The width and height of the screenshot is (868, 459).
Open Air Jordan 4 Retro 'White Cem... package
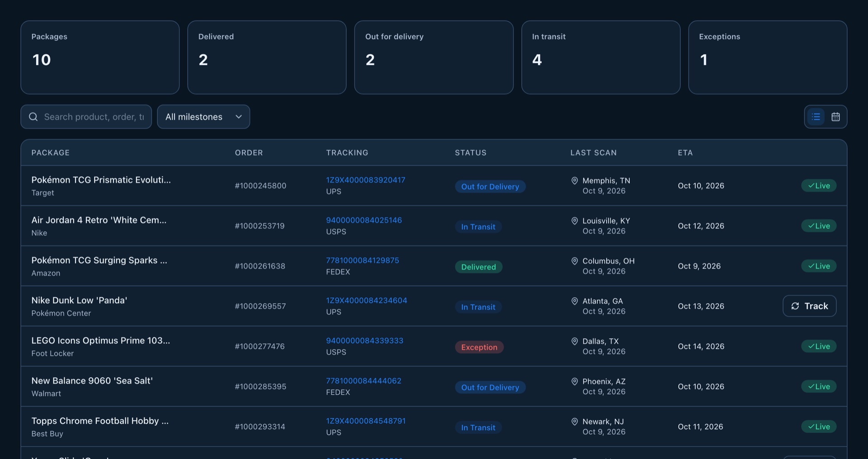tap(99, 220)
